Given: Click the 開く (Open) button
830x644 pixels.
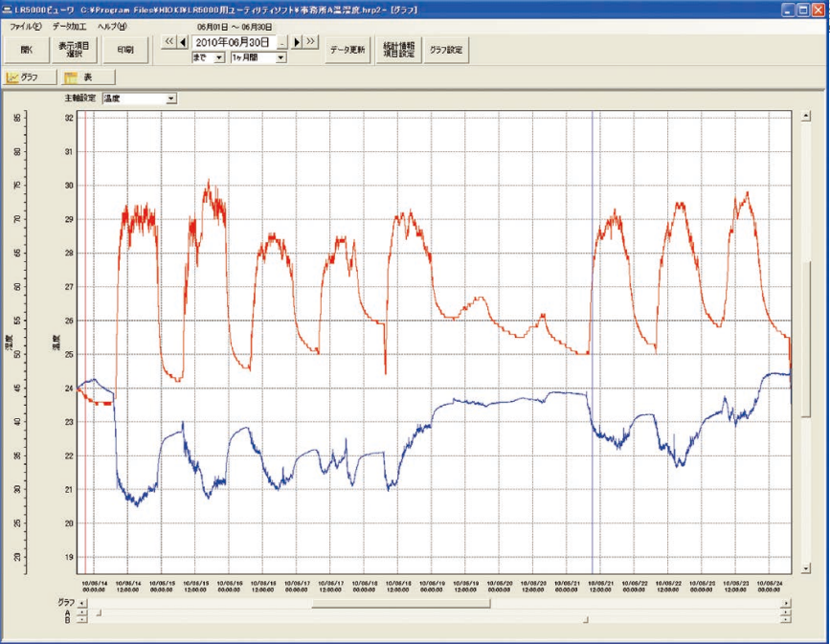Looking at the screenshot, I should (x=26, y=49).
